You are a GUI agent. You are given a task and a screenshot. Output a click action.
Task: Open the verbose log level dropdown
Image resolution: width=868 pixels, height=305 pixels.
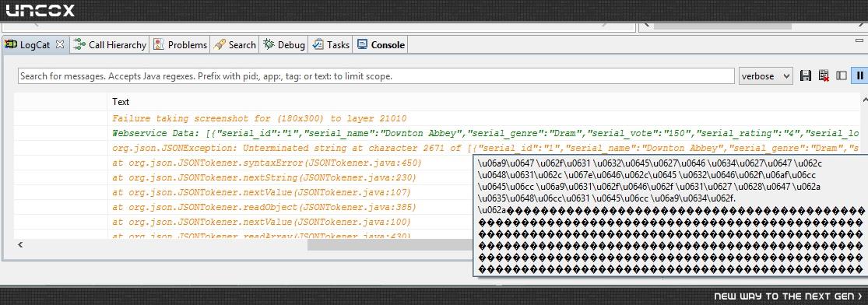pyautogui.click(x=766, y=75)
